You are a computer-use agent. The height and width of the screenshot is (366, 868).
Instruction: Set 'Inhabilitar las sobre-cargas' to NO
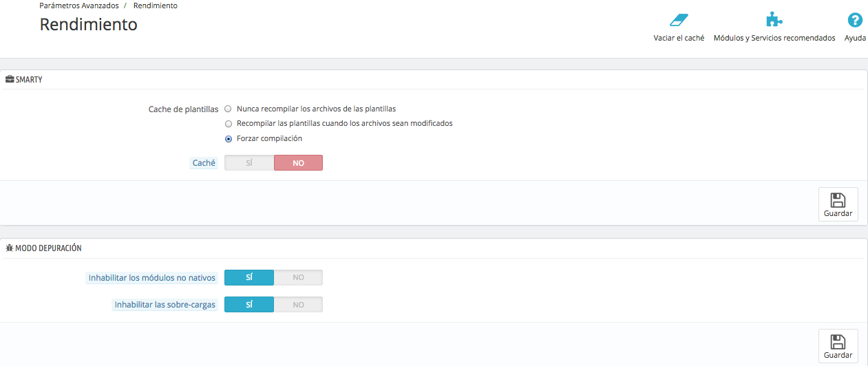tap(298, 305)
